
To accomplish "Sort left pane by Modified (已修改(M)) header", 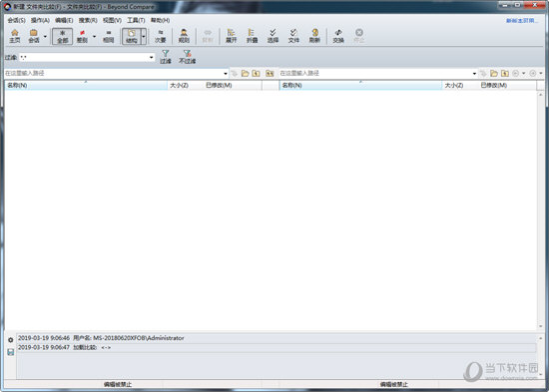I will coord(232,86).
